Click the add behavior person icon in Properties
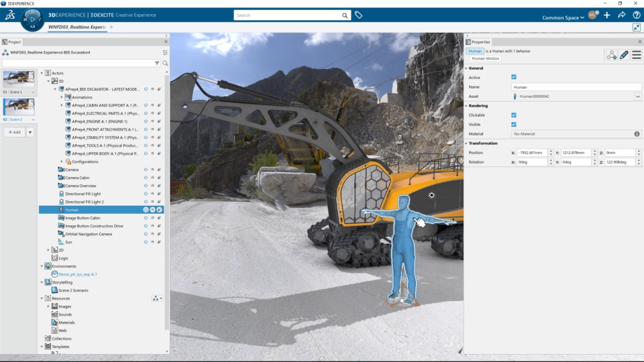 point(612,54)
